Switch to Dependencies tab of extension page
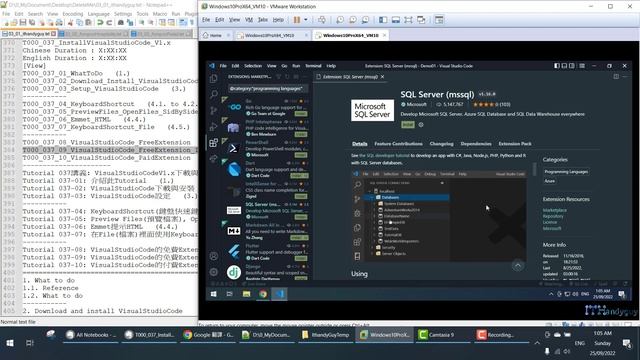Viewport: 640px width, 360px height. tap(476, 144)
